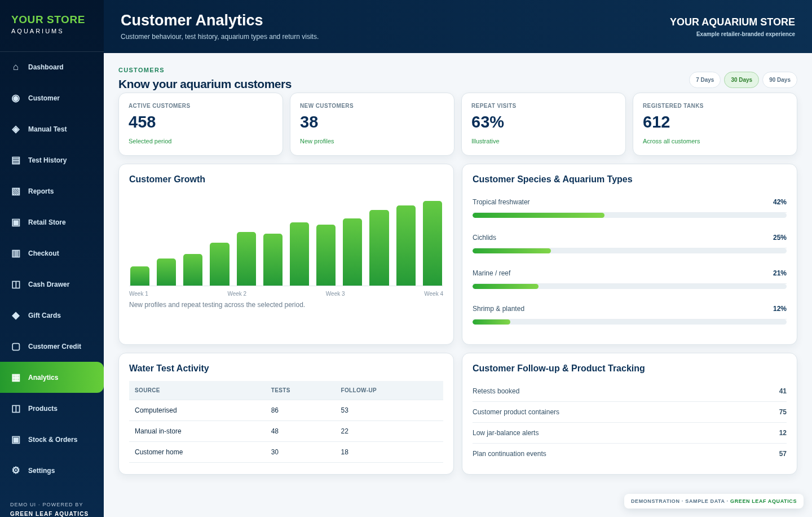Viewport: 812px width, 517px height.
Task: Open the Active Customers card
Action: coord(201,124)
